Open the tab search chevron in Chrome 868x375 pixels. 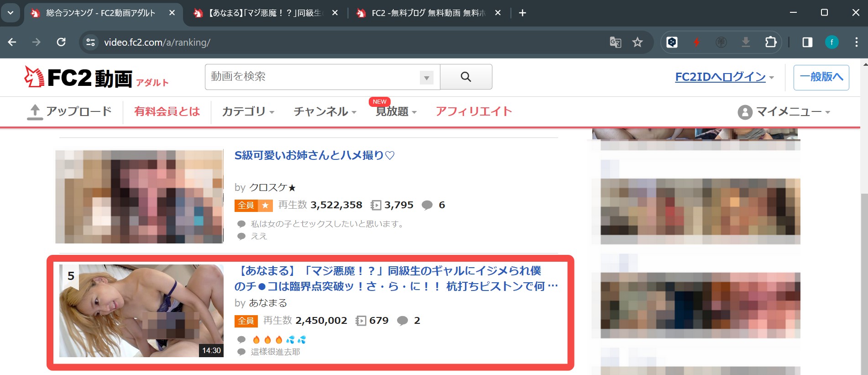(10, 13)
